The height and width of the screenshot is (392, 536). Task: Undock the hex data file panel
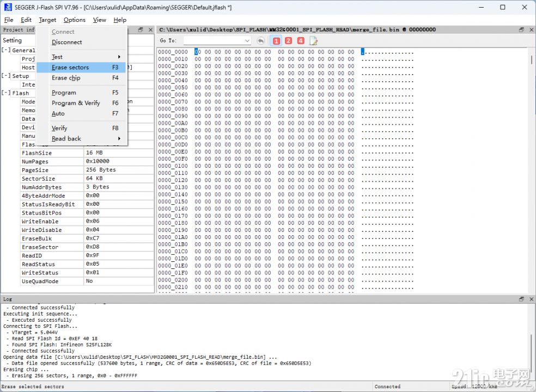coord(521,30)
